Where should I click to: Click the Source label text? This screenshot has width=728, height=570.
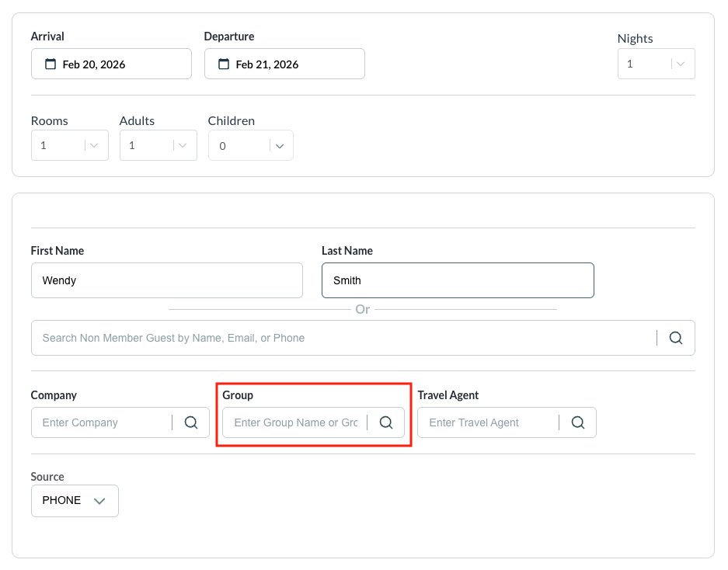47,477
